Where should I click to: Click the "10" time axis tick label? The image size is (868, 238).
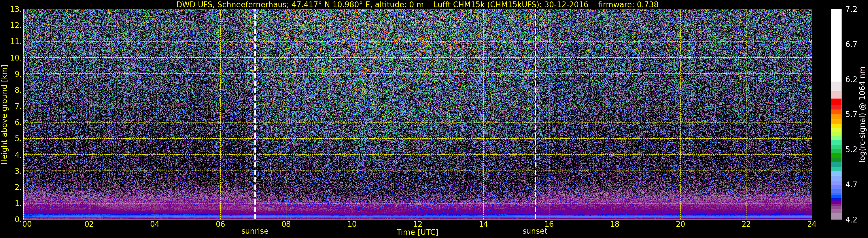coord(352,224)
